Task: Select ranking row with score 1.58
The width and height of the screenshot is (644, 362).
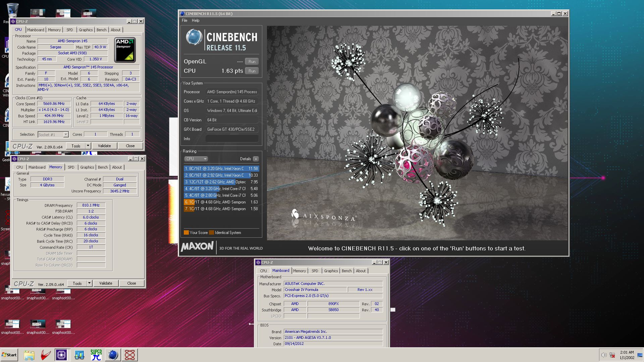Action: click(221, 209)
